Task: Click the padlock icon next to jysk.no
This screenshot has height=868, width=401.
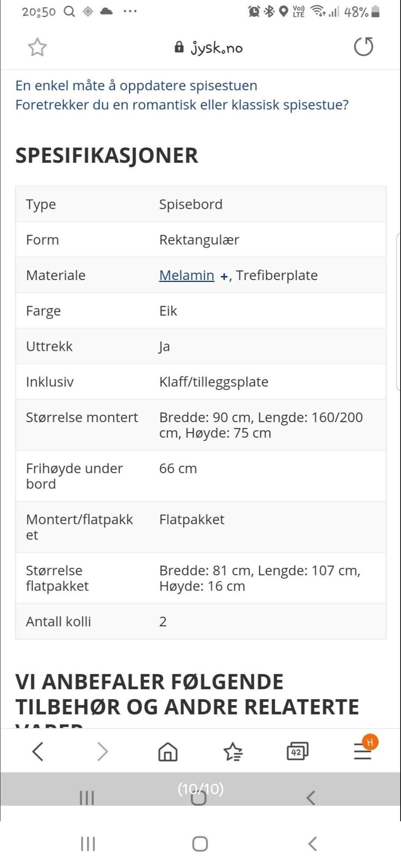Action: (179, 47)
